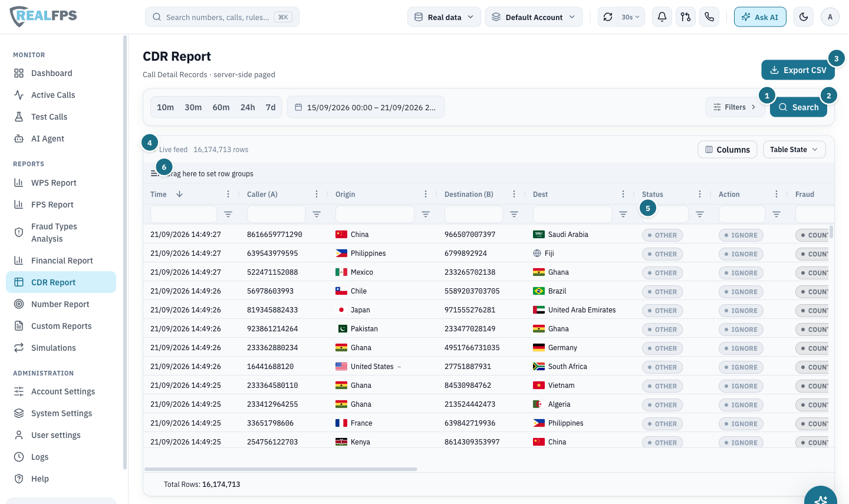Open Caller (A) filter options icon

(317, 214)
